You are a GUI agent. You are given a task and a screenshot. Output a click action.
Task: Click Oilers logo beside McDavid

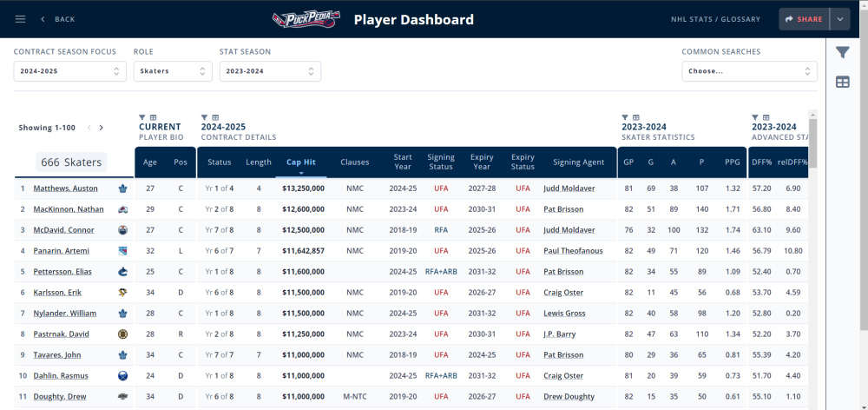pos(123,230)
